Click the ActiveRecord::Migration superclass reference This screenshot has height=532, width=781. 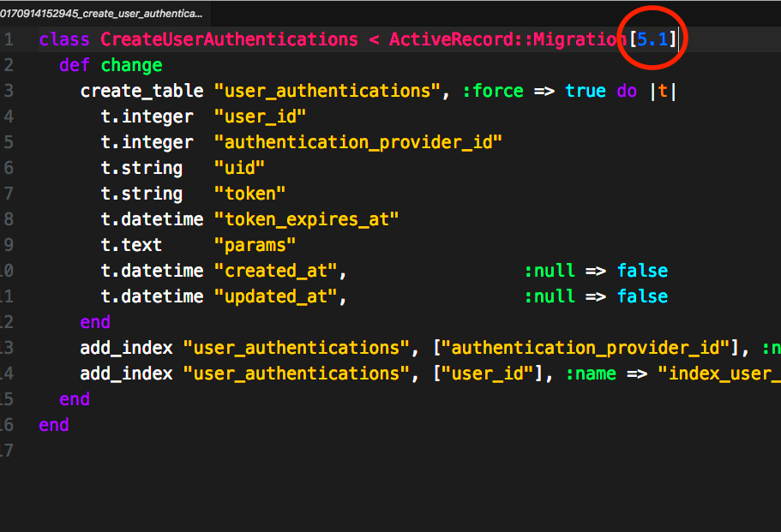[506, 39]
